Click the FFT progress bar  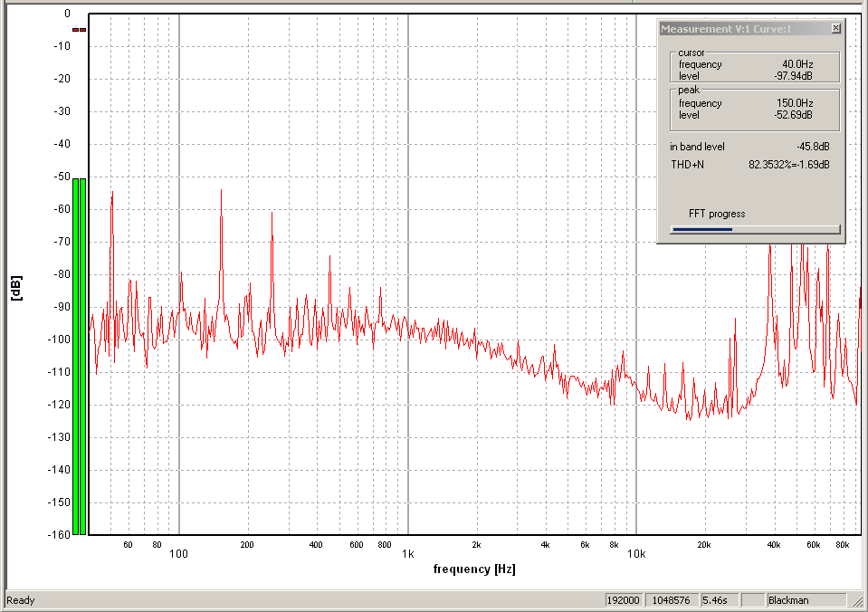click(x=755, y=229)
